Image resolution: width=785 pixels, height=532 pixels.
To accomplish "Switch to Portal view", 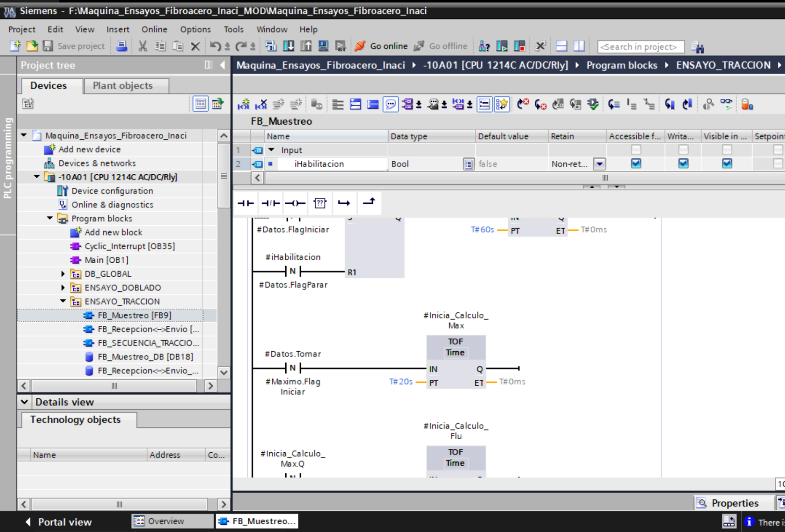I will 65,522.
